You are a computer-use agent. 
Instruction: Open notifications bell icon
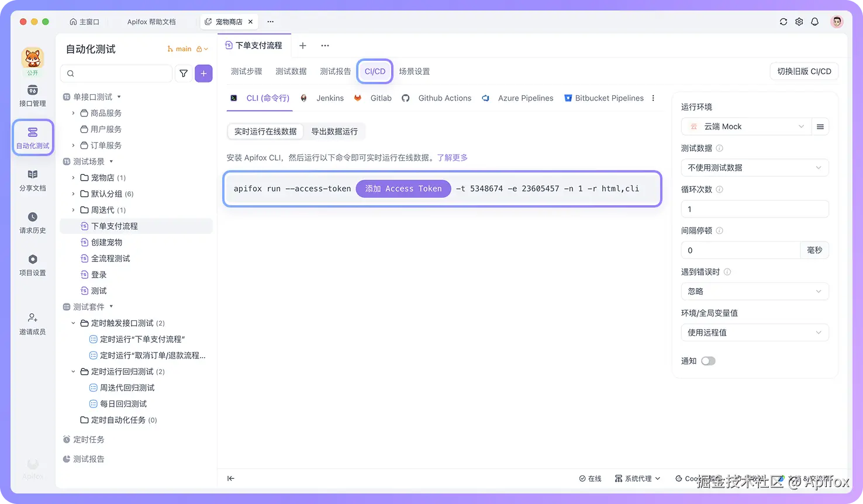point(814,22)
